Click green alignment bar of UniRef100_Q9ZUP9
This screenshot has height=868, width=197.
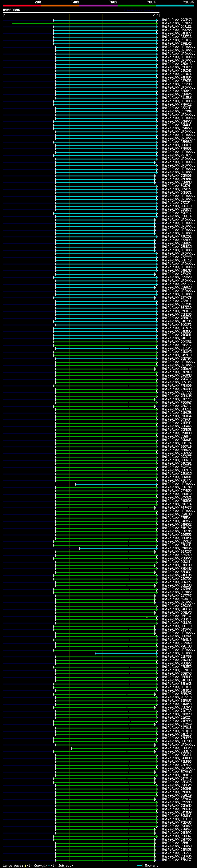coord(85,24)
